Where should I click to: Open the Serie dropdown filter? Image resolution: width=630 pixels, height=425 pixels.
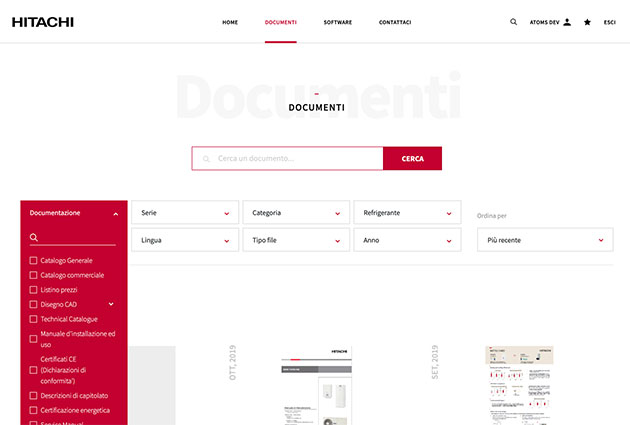point(185,213)
